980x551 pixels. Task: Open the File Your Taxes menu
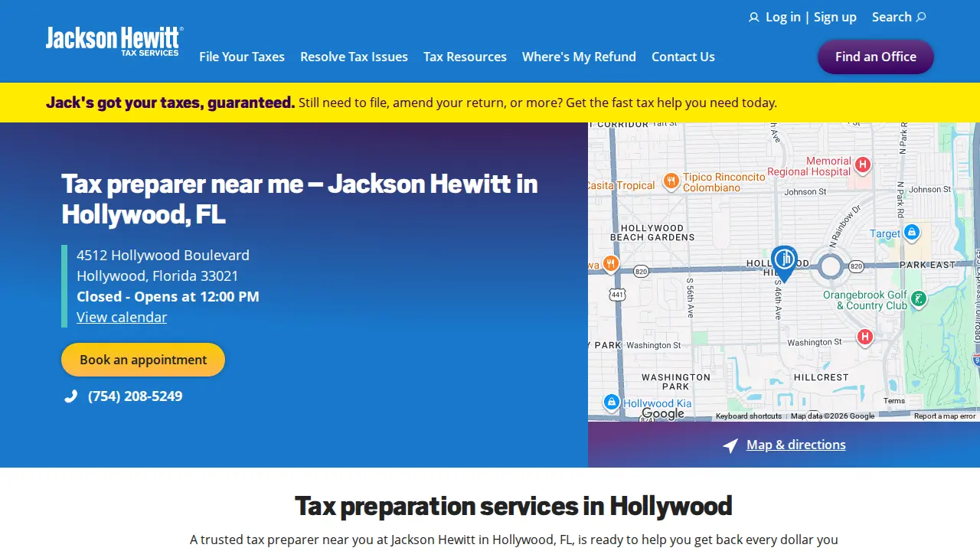tap(242, 57)
